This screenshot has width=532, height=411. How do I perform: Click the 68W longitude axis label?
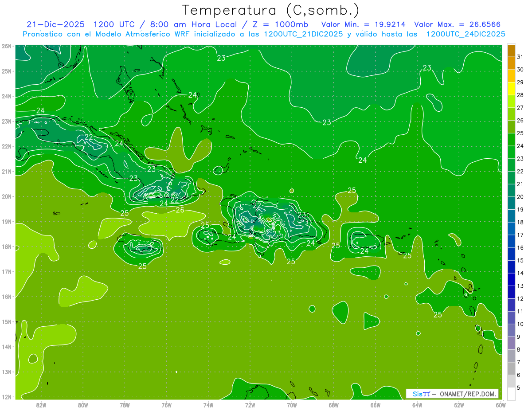tap(334, 405)
